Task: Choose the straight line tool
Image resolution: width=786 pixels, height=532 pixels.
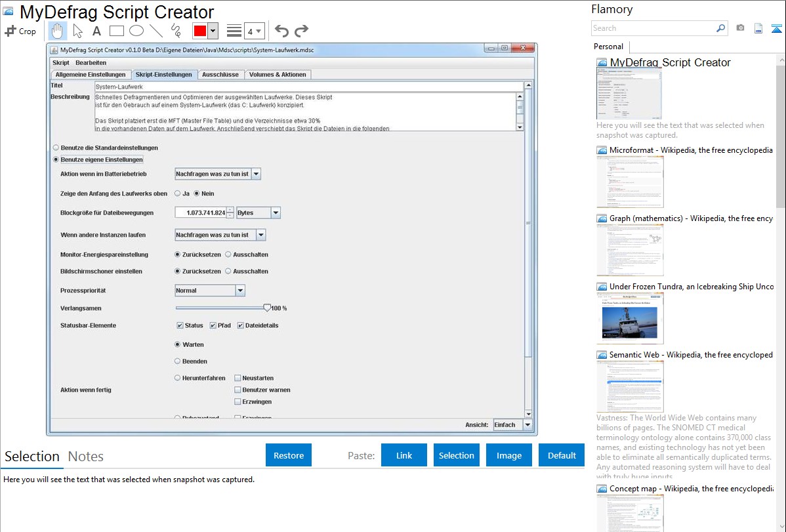Action: (156, 31)
